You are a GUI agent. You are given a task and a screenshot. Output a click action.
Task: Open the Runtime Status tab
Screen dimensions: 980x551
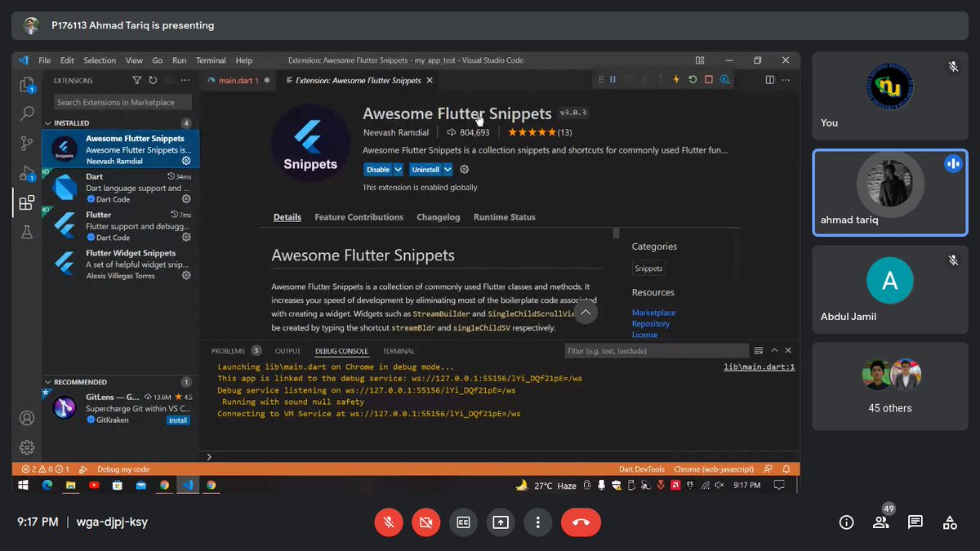[x=505, y=217]
